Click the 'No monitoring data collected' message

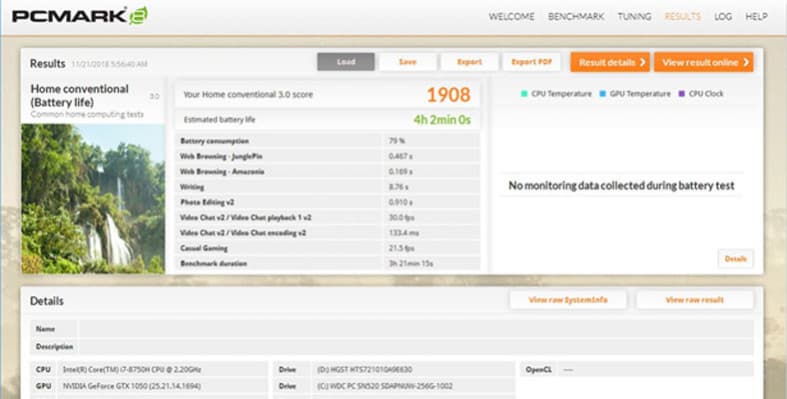click(x=621, y=186)
